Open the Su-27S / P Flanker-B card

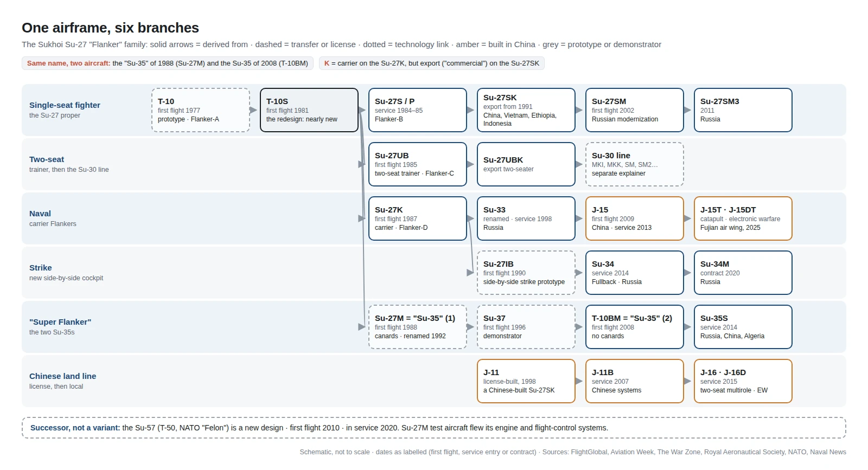click(x=418, y=110)
